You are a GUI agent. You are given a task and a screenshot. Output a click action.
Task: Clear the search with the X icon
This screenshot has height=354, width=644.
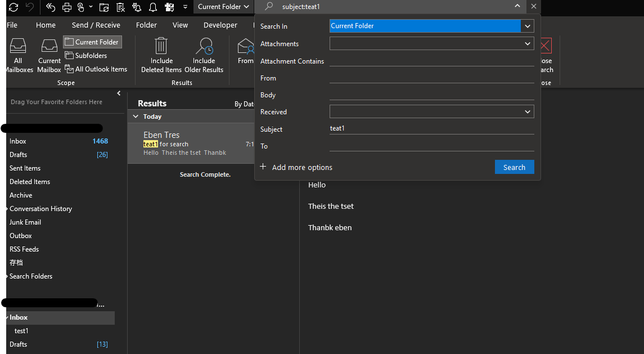[x=534, y=6]
